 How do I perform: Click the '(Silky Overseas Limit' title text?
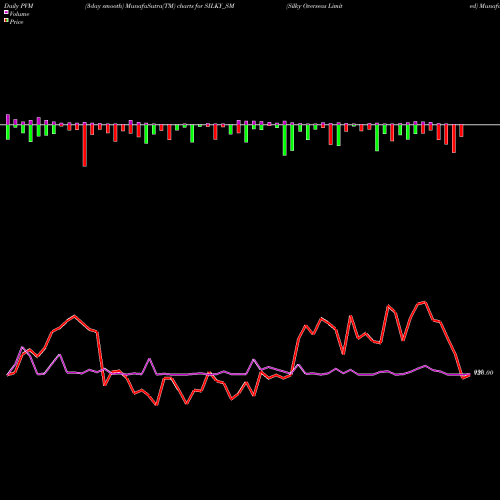coord(314,6)
